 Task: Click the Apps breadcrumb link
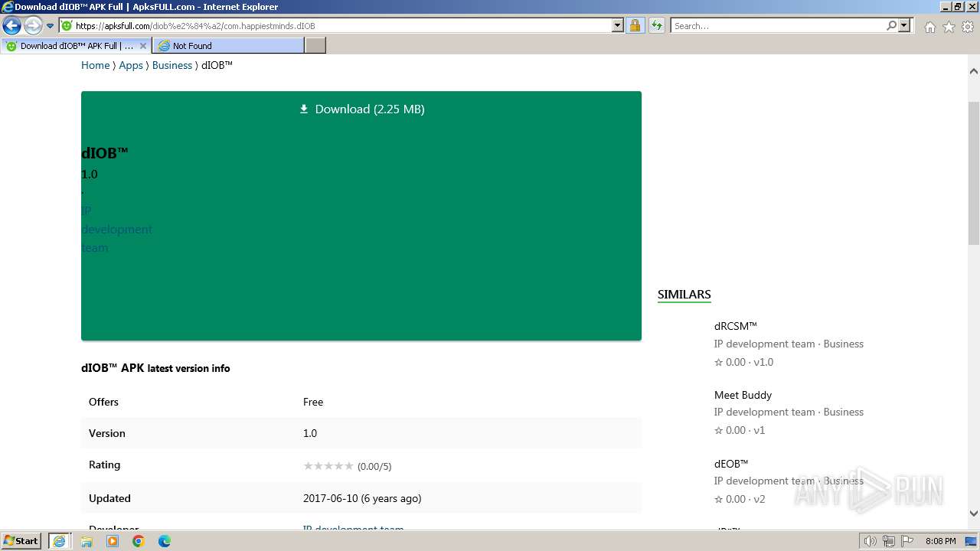(131, 65)
